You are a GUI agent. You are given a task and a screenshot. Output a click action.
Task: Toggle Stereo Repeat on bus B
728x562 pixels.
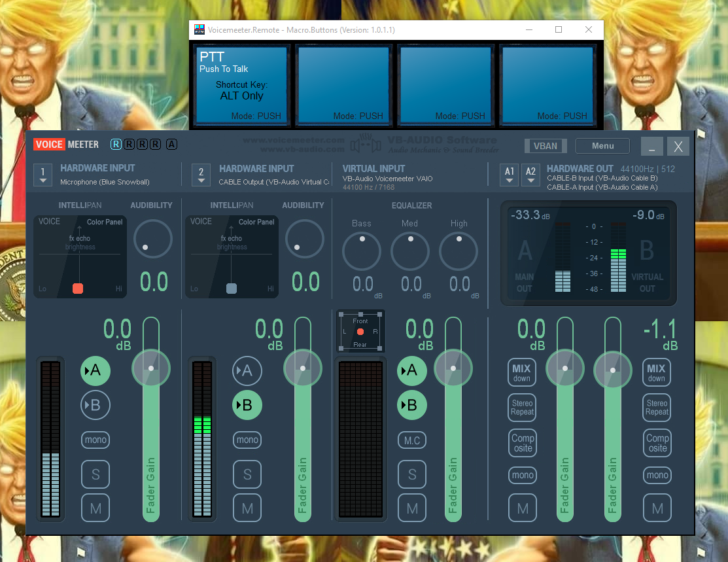[x=657, y=408]
